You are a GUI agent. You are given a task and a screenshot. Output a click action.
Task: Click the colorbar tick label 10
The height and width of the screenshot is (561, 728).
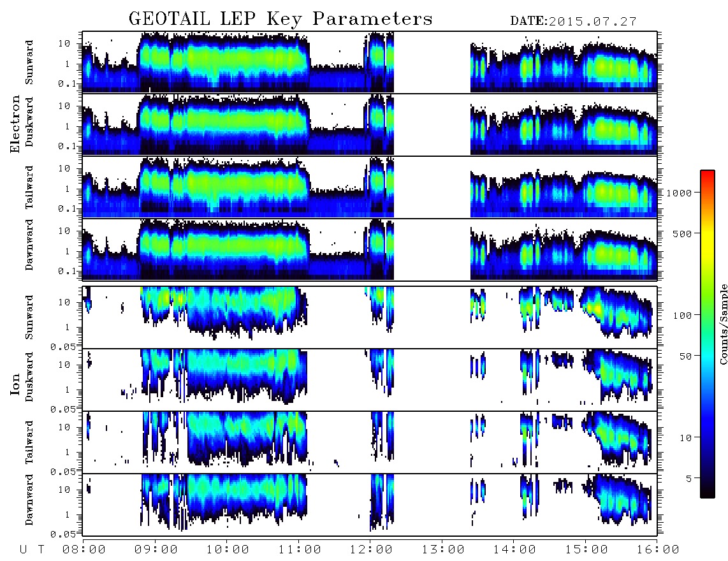click(x=685, y=437)
